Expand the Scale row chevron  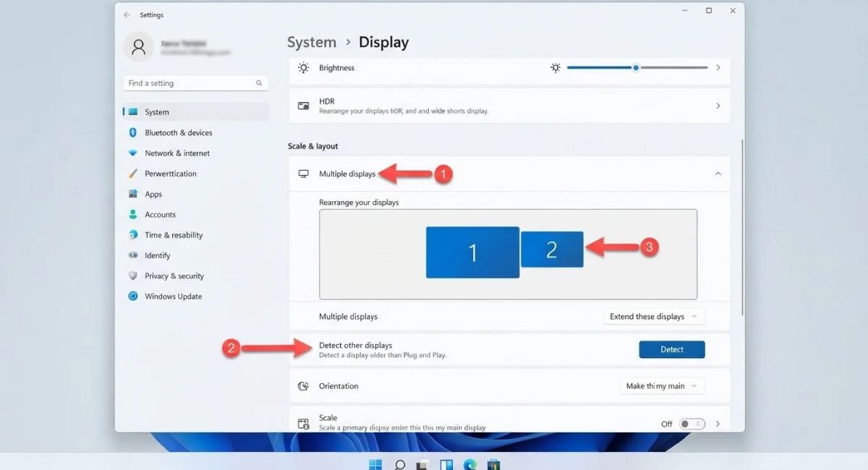[718, 424]
